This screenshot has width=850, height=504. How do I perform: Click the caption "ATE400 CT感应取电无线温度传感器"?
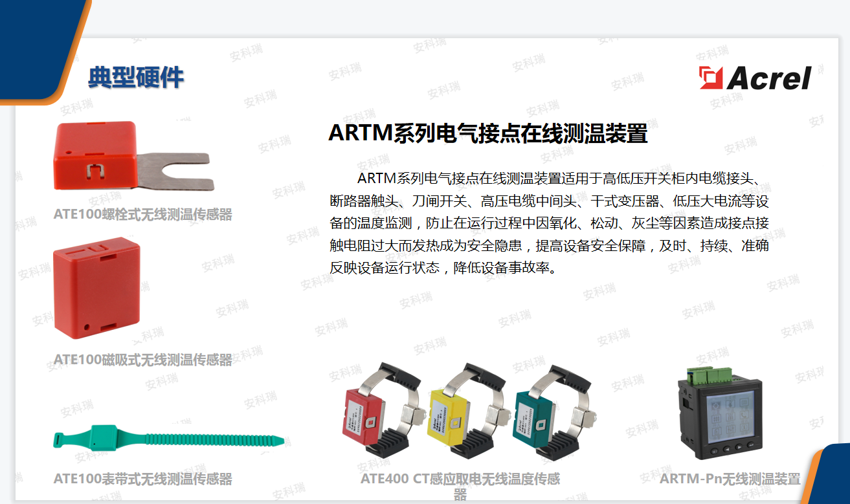tap(460, 487)
